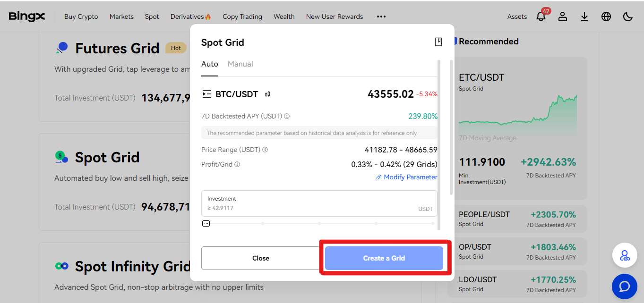Click the 111.9100 minimum investment value
Viewport: 644px width, 303px height.
coord(482,162)
